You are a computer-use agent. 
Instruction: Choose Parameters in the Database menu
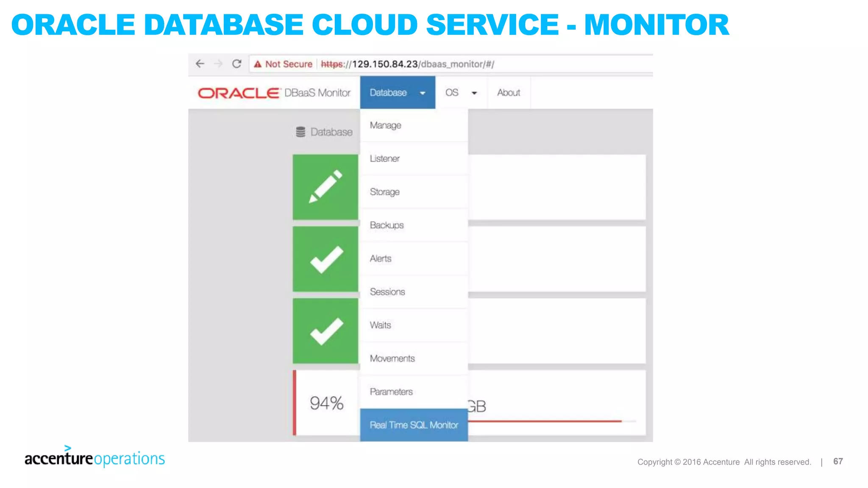click(x=414, y=392)
